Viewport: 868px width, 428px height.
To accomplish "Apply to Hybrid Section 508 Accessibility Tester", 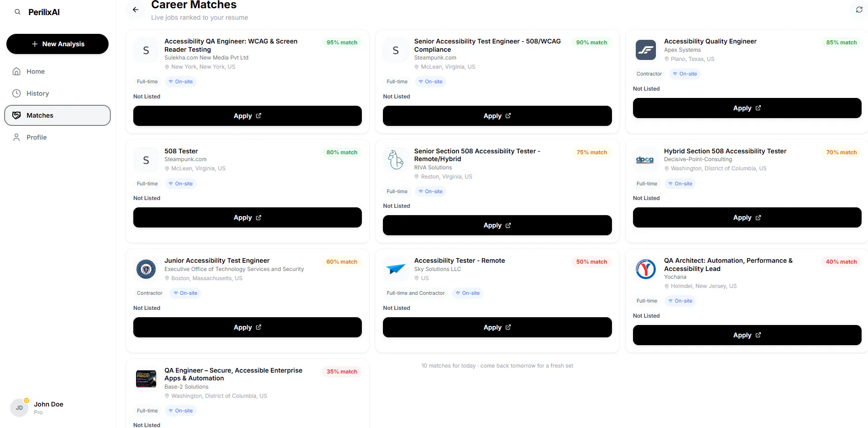I will coord(747,217).
